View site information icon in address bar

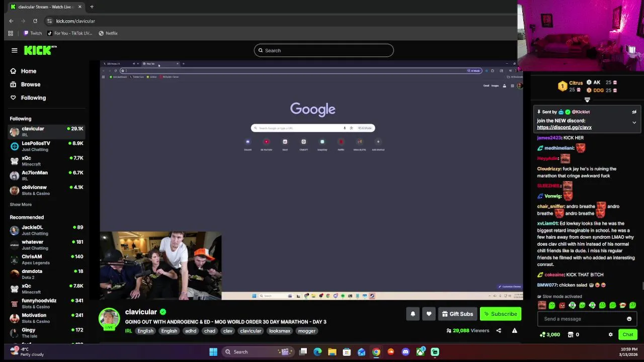49,21
